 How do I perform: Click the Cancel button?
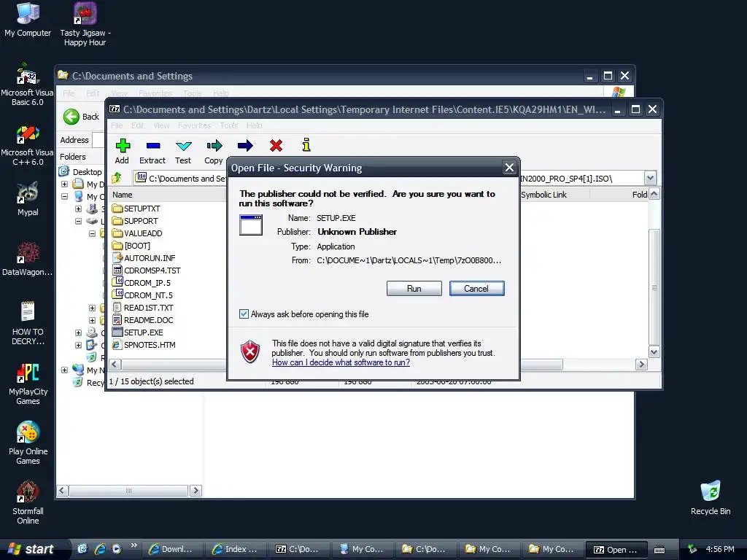click(x=476, y=288)
